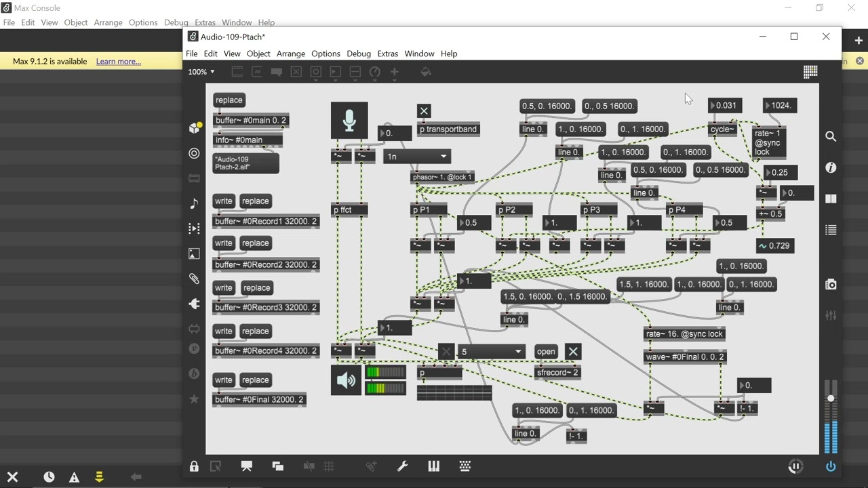Click the write message above buffer~ #0Final
Viewport: 868px width, 488px height.
224,380
